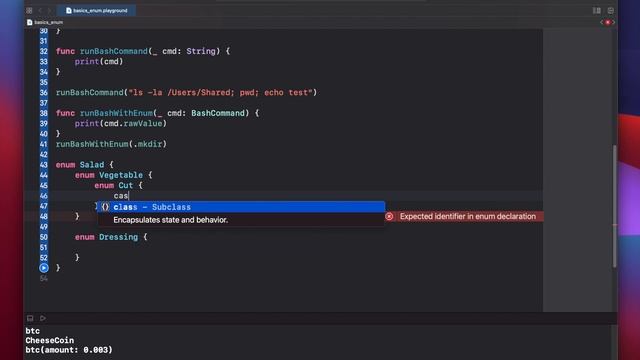Click 'runBashWithEnum' in func declaration line 38
The width and height of the screenshot is (640, 360).
click(x=116, y=113)
